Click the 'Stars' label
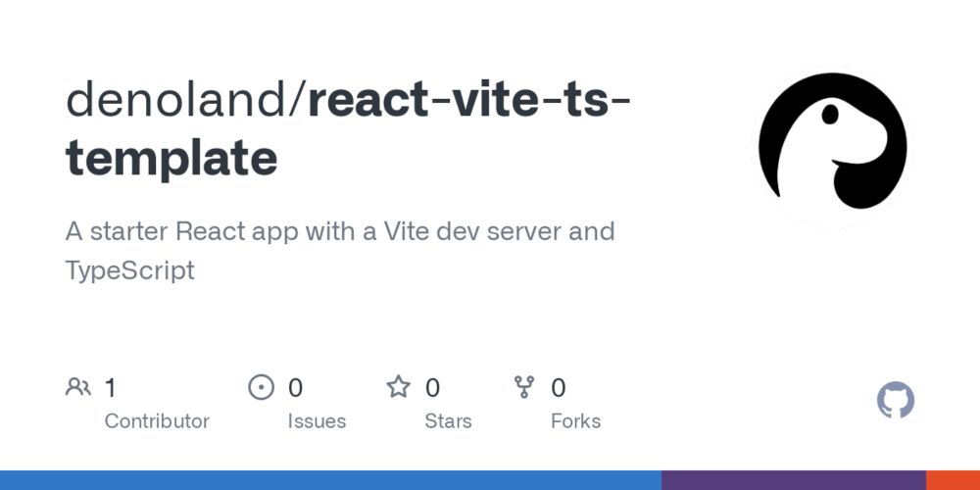 pos(448,421)
